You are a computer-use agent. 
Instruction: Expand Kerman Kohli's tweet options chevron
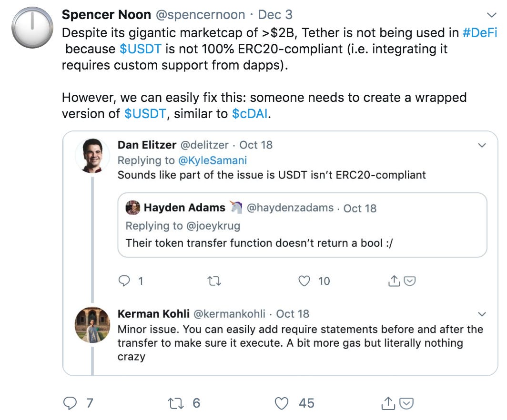482,314
